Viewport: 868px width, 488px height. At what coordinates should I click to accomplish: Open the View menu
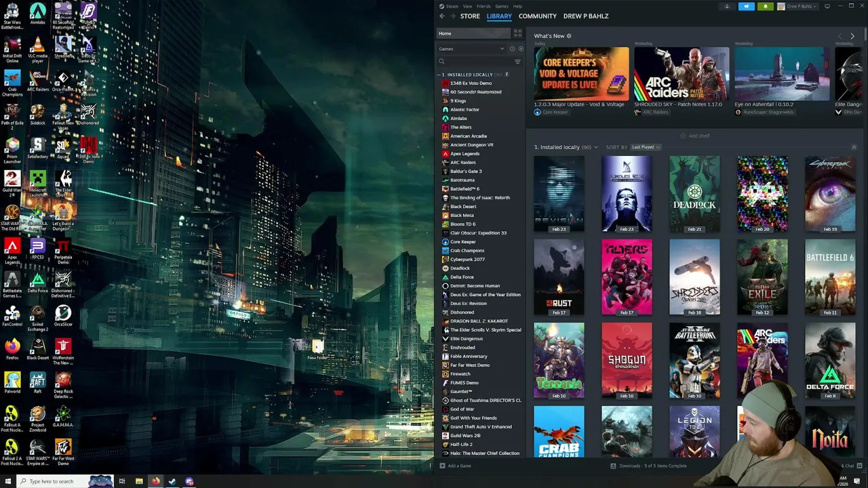point(467,6)
